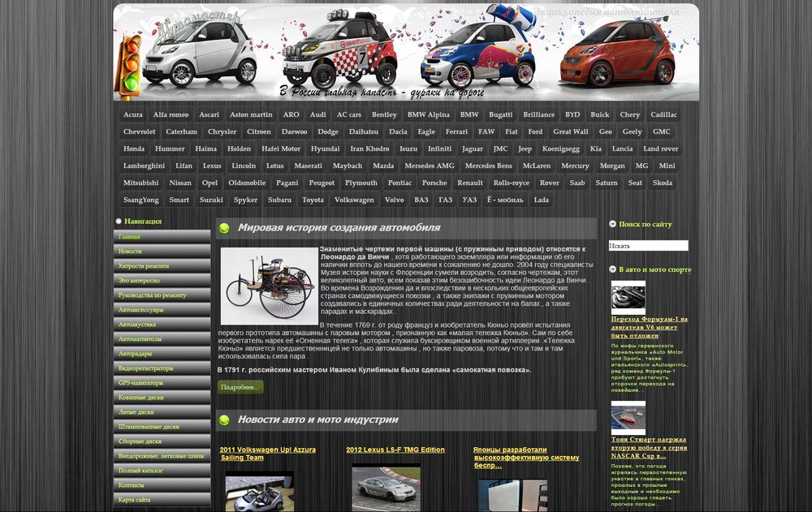Choose Skoda from the brand menu
Viewport: 812px width, 512px height.
click(663, 183)
